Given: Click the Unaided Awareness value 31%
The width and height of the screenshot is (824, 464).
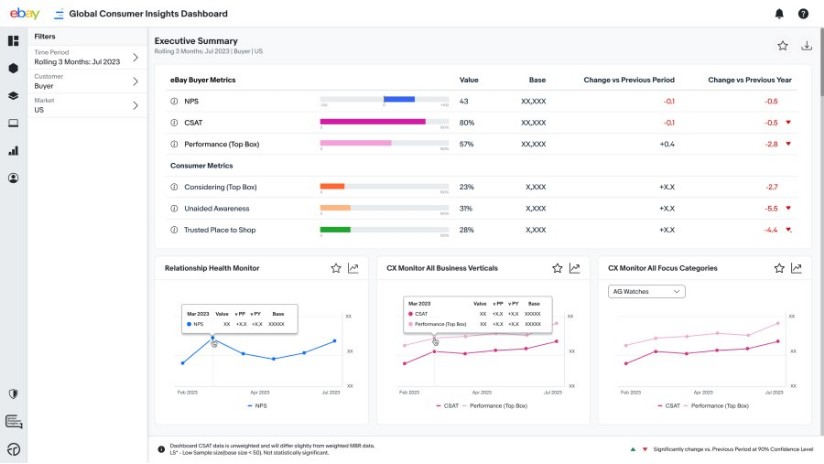Looking at the screenshot, I should [466, 208].
